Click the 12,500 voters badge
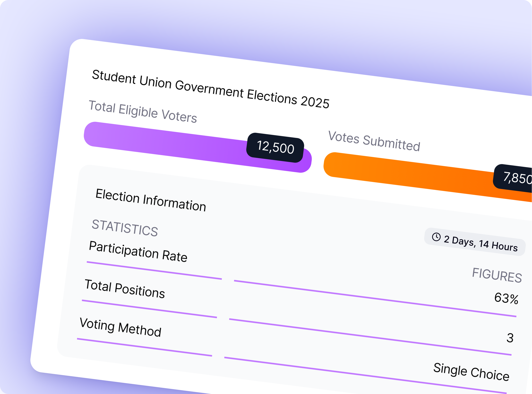This screenshot has width=532, height=394. 275,147
